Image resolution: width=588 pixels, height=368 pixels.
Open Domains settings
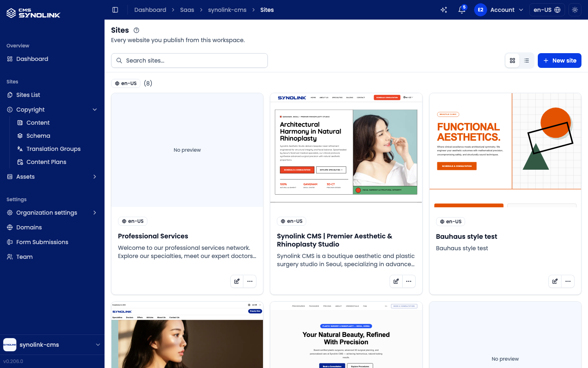[52, 227]
